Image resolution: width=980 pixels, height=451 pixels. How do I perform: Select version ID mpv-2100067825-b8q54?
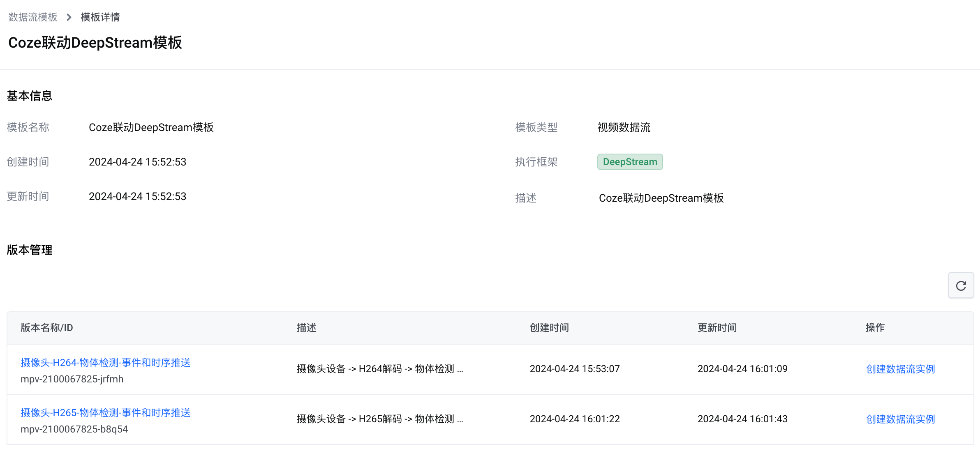74,429
